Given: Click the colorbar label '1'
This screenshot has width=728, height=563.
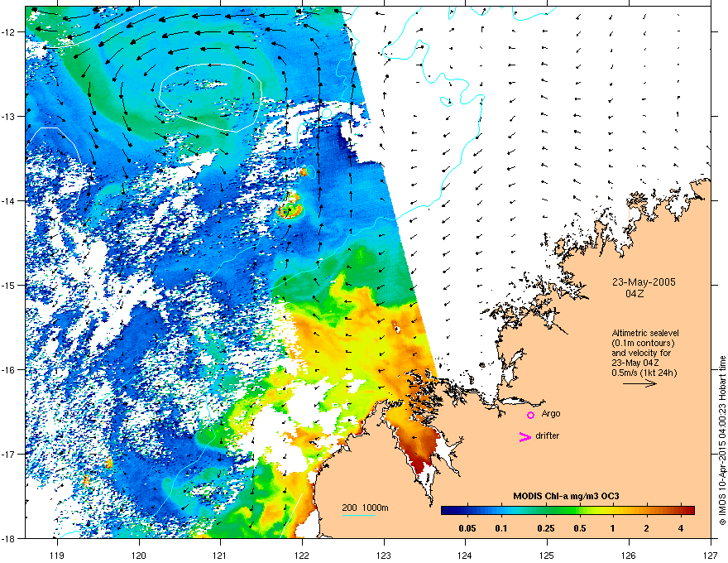Looking at the screenshot, I should (613, 528).
